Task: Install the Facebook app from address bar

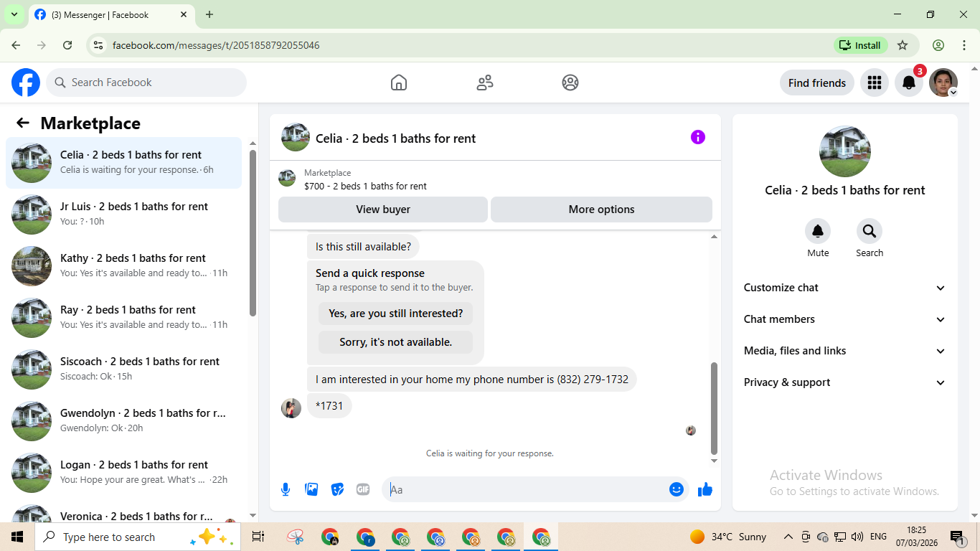Action: pos(861,45)
